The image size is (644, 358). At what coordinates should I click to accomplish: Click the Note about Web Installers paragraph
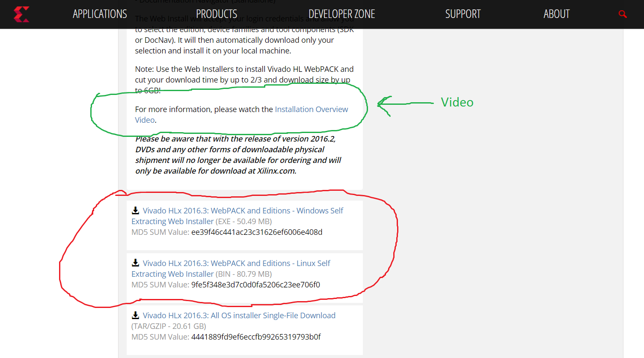point(244,80)
